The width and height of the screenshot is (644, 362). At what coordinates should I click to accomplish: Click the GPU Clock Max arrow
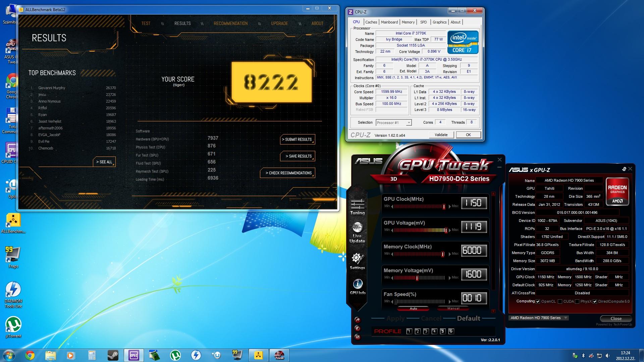tap(449, 206)
